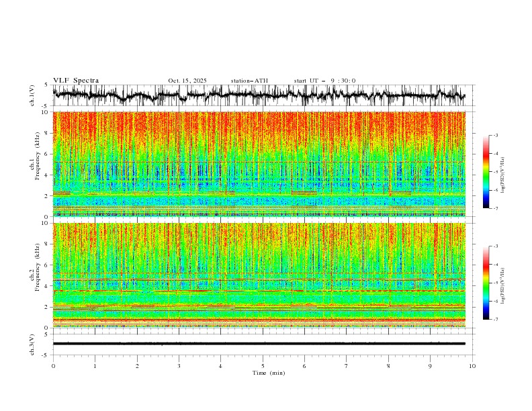The height and width of the screenshot is (411, 532).
Task: Click time axis tick label "8"
Action: coord(388,366)
